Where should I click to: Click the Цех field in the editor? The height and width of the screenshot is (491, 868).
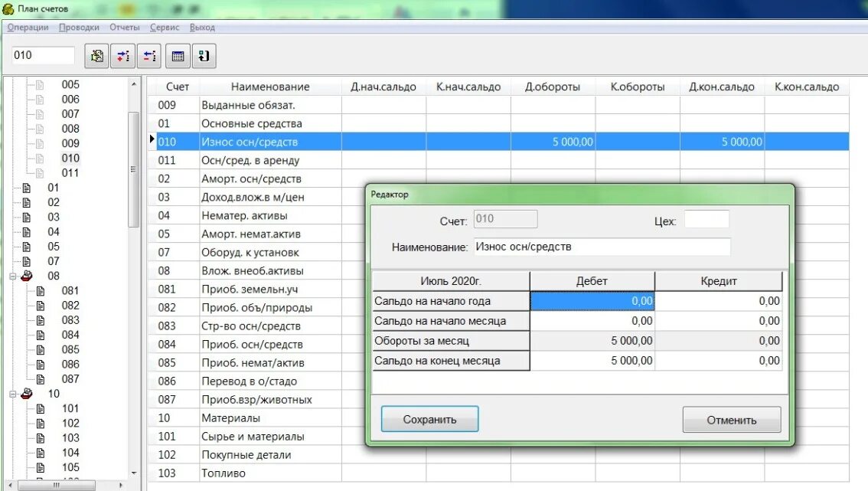(706, 219)
